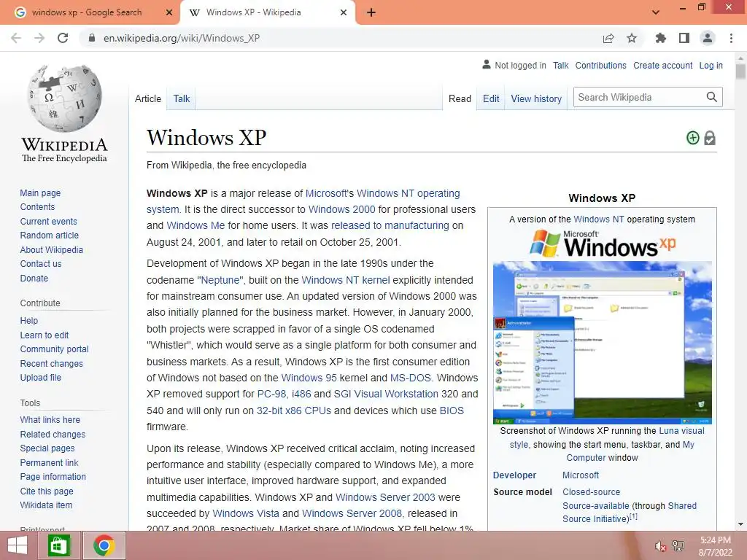
Task: Open the Windows Start button
Action: [x=18, y=545]
